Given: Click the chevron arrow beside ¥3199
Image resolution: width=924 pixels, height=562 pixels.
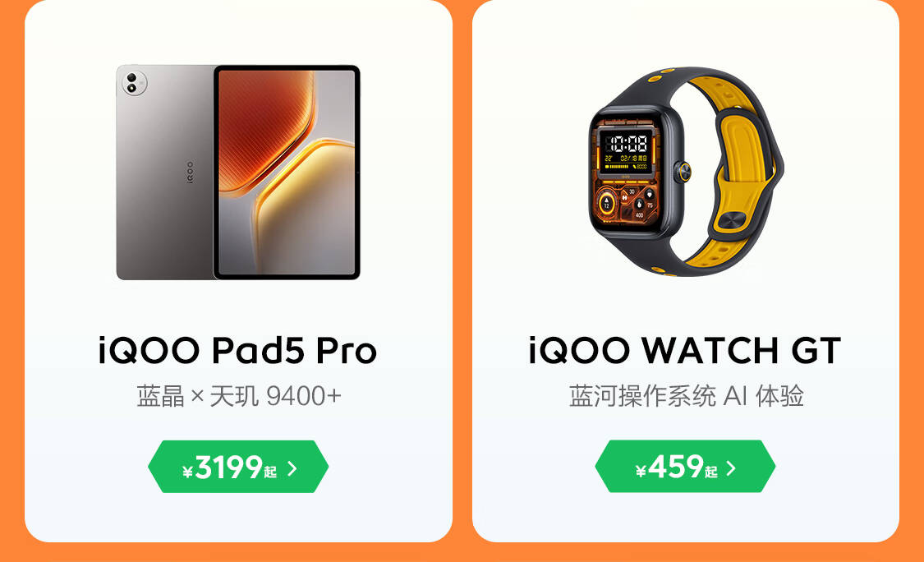Looking at the screenshot, I should pos(292,468).
